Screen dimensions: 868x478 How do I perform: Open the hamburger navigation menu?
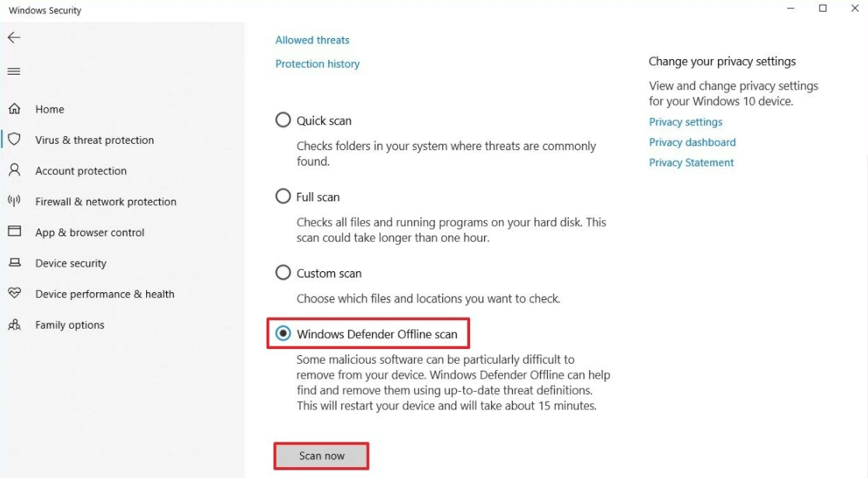(x=14, y=72)
